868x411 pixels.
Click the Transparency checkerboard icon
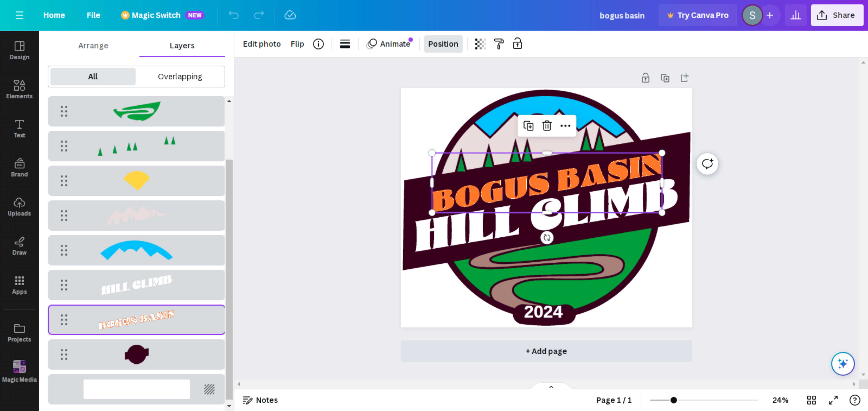[480, 44]
